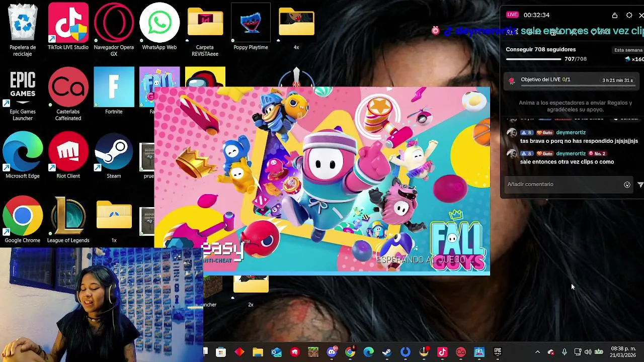
Task: Open Riot Client desktop icon
Action: tap(68, 155)
